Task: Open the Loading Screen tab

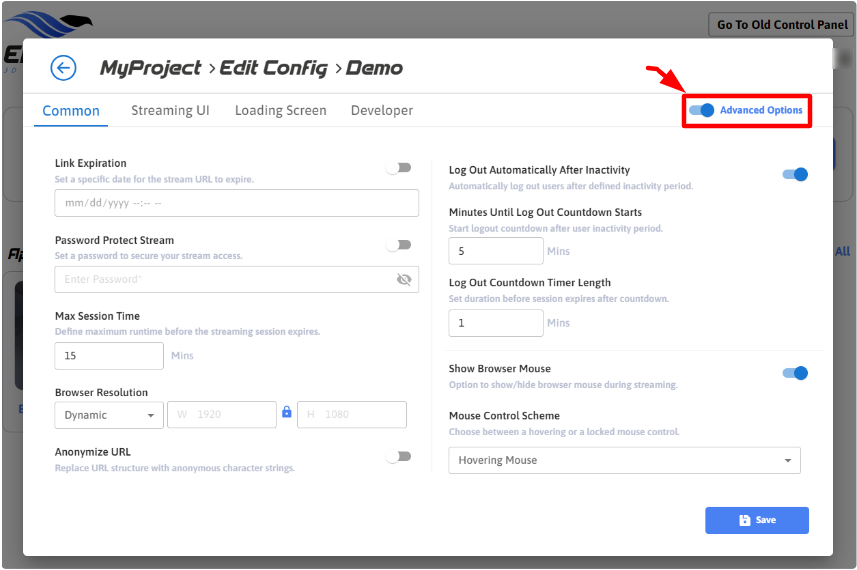Action: 280,110
